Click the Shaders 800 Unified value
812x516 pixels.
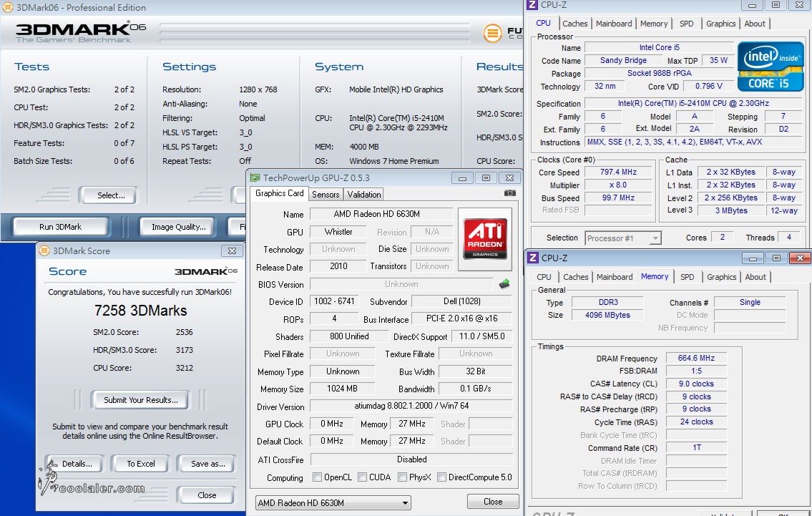click(349, 336)
